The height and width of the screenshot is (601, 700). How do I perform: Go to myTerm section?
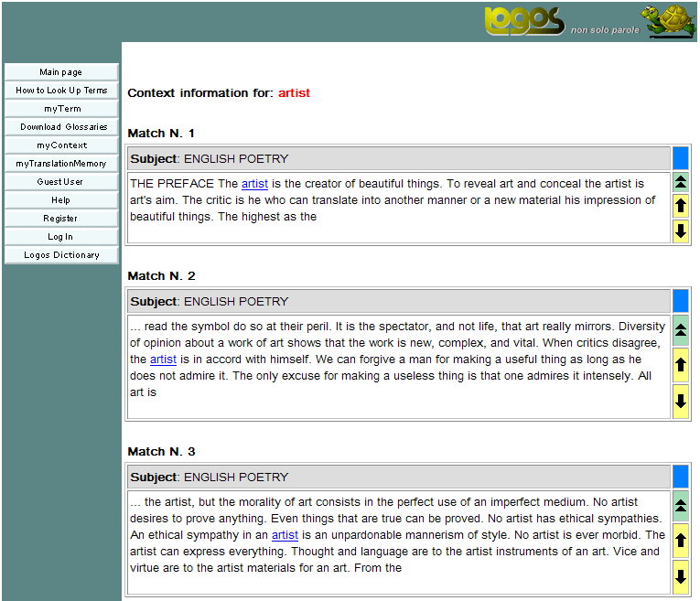(x=61, y=109)
